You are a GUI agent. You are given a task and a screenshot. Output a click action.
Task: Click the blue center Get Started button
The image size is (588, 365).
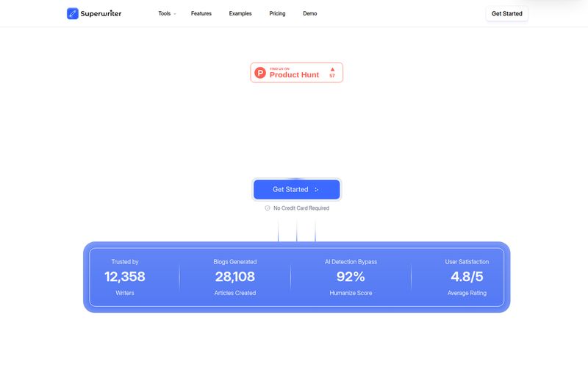(296, 189)
